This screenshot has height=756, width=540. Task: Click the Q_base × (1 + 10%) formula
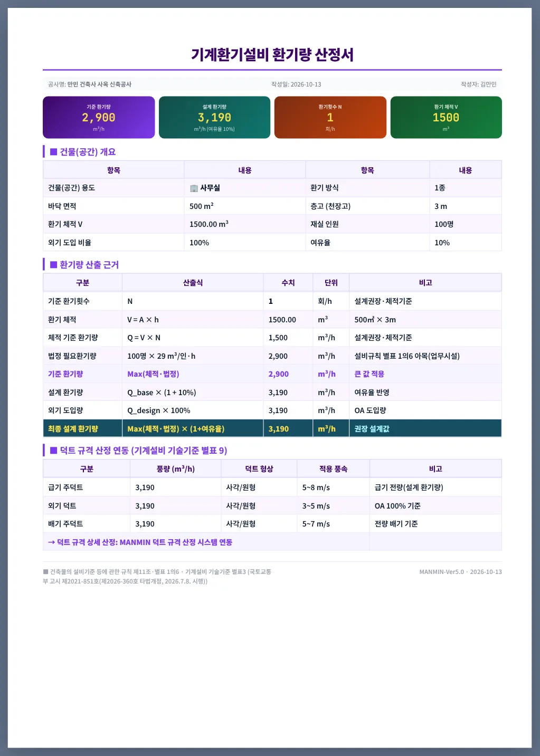tap(162, 393)
